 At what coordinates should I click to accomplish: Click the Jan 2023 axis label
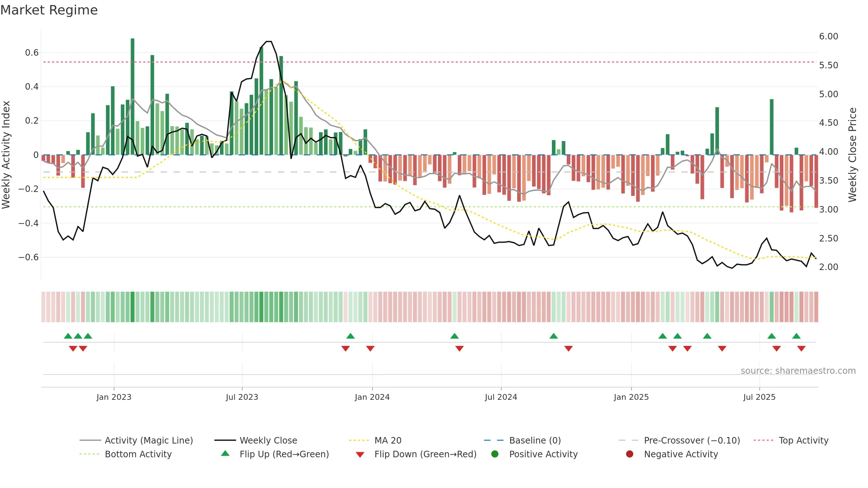114,397
